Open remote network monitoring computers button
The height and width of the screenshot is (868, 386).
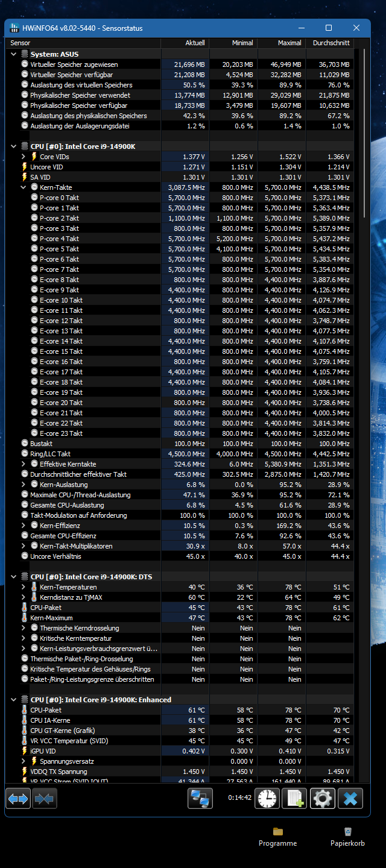coord(200,799)
